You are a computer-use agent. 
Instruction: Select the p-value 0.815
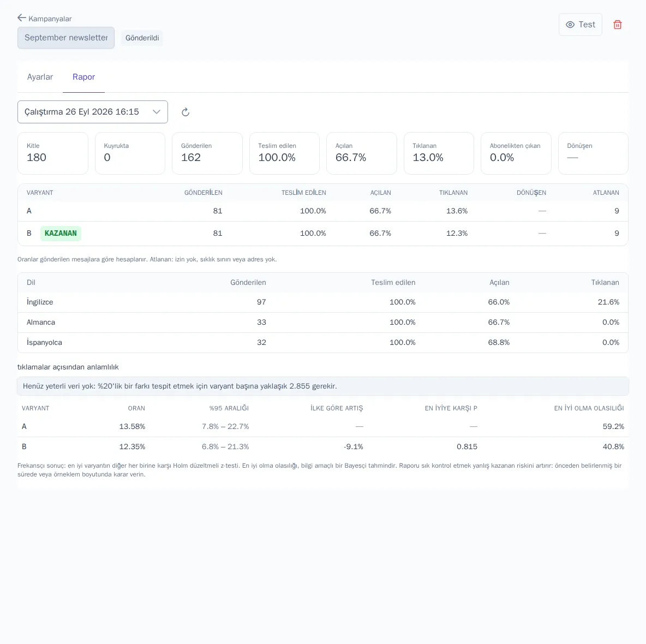pyautogui.click(x=467, y=446)
